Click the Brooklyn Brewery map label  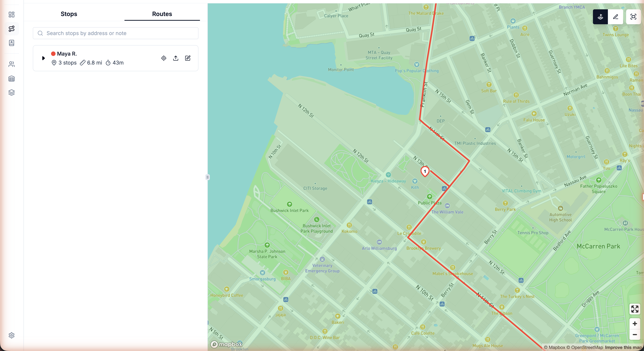[424, 248]
